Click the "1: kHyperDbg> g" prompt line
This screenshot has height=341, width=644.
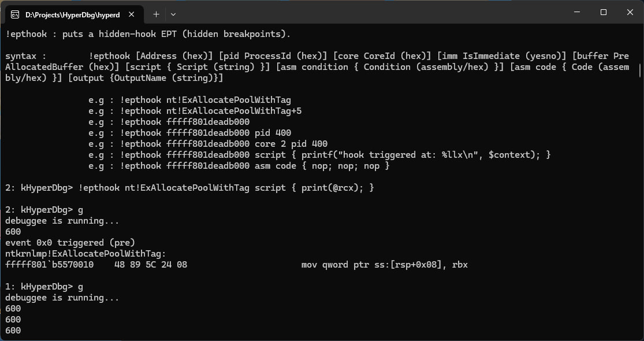(44, 287)
